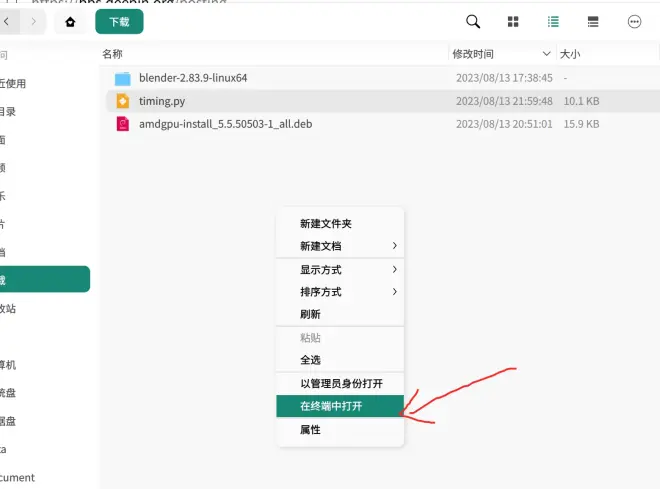660x489 pixels.
Task: Choose 排序方式 in the context menu
Action: pos(340,292)
